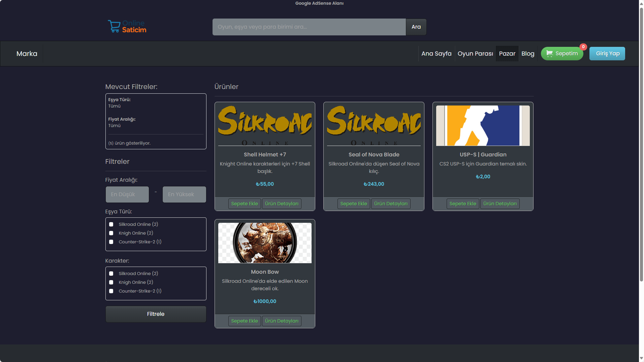This screenshot has height=362, width=644.
Task: Click the Google AdSense Alanı banner text
Action: pyautogui.click(x=319, y=3)
